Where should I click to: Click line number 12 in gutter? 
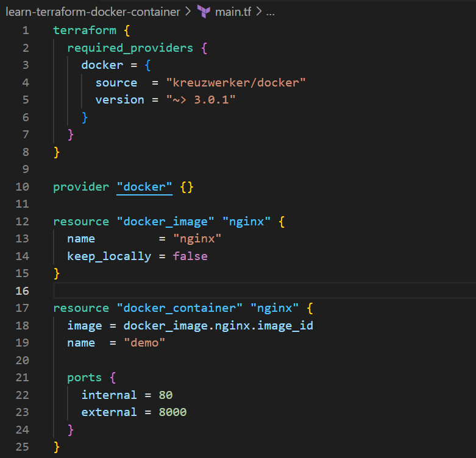pos(23,222)
